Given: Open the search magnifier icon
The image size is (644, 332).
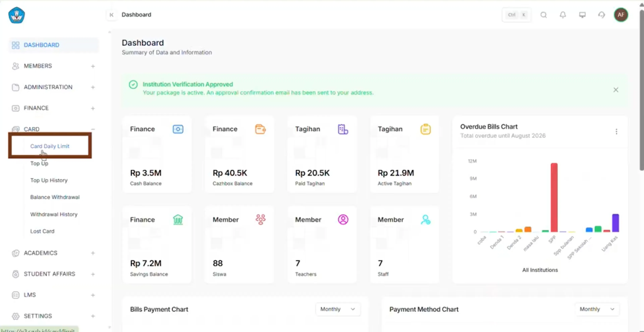Looking at the screenshot, I should click(x=544, y=15).
